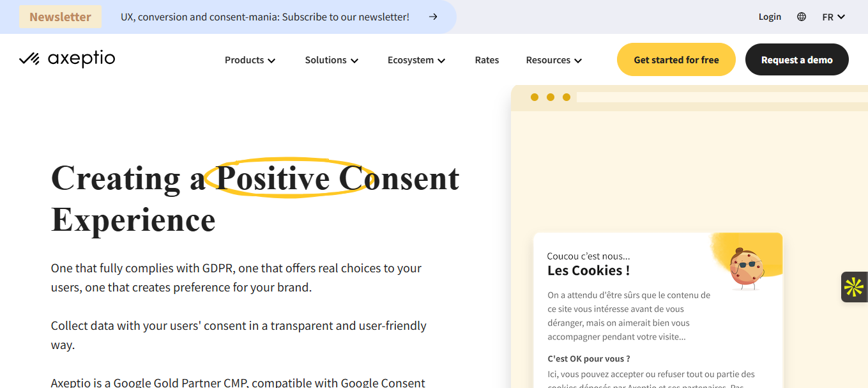Click the Newsletter badge label
Image resolution: width=868 pixels, height=388 pixels.
coord(60,17)
